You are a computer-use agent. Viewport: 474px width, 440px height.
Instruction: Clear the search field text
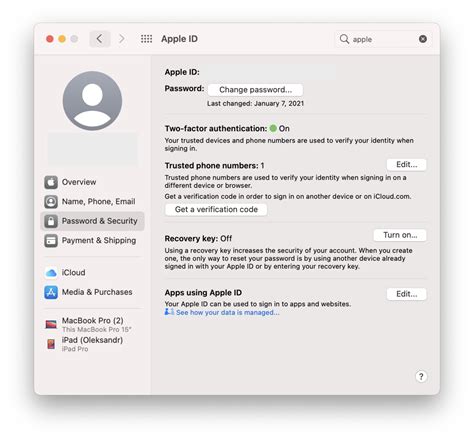423,39
